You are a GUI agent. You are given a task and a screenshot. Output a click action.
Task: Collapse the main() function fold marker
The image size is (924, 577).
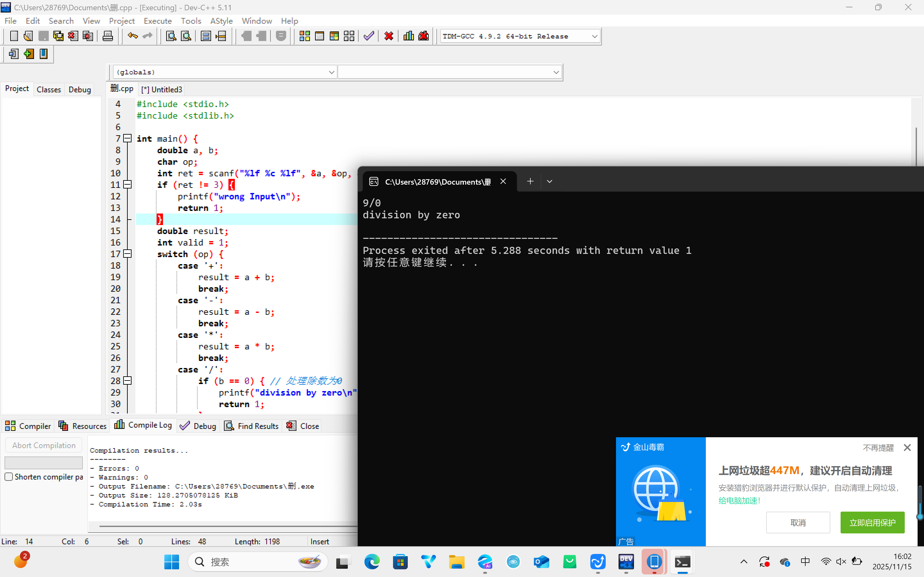coord(128,138)
